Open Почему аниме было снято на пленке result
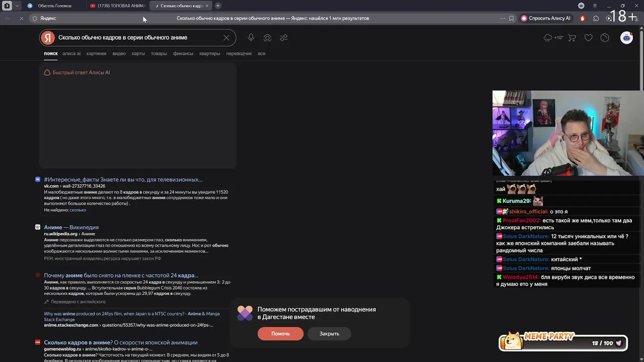The width and height of the screenshot is (644, 362). coord(121,276)
